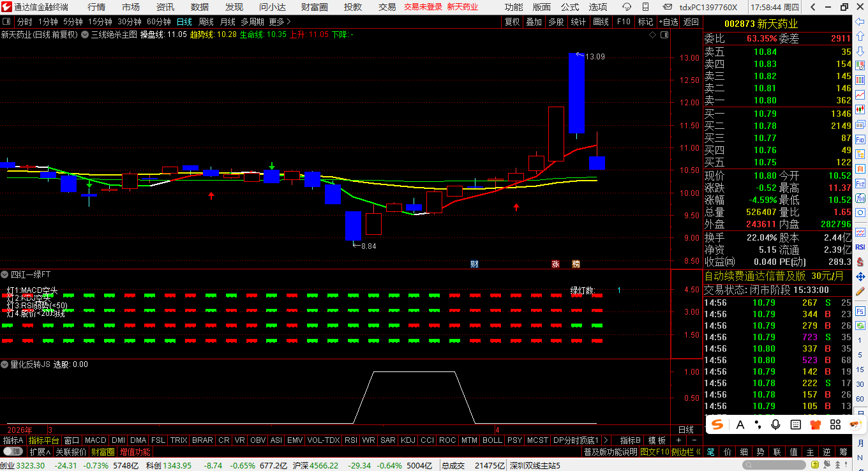Click the RSI icon in right sidebar

coord(861,247)
